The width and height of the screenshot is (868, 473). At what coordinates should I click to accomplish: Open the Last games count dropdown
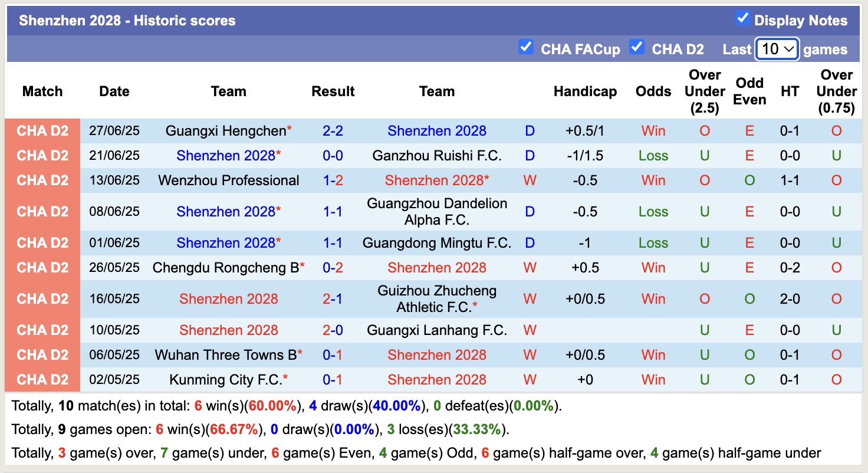pyautogui.click(x=777, y=49)
